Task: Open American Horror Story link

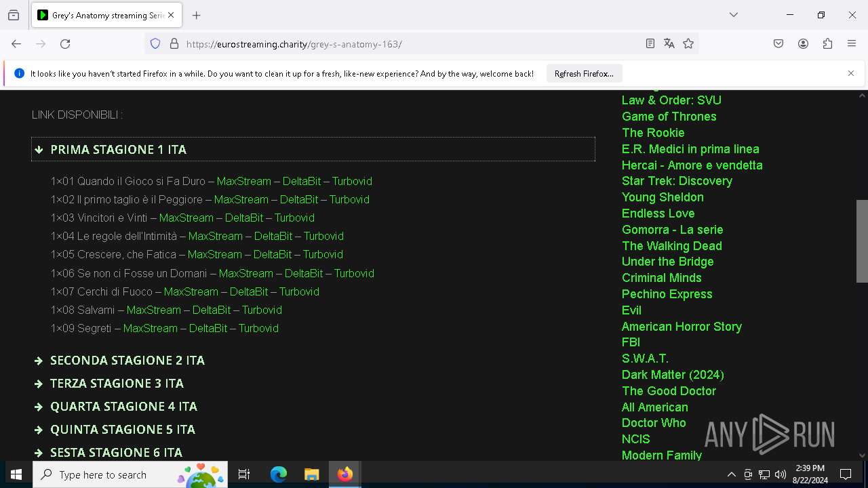Action: (x=682, y=327)
